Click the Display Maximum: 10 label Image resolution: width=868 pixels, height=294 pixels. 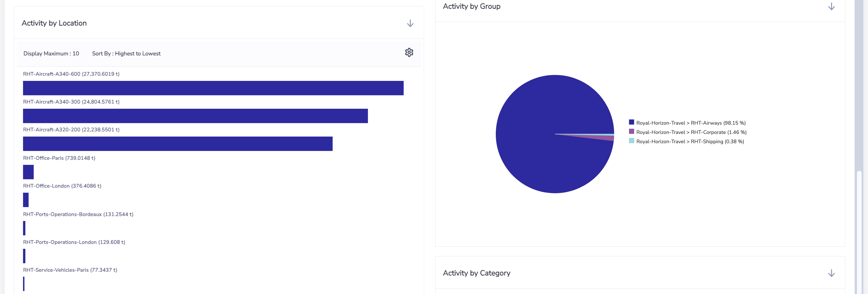[x=51, y=54]
